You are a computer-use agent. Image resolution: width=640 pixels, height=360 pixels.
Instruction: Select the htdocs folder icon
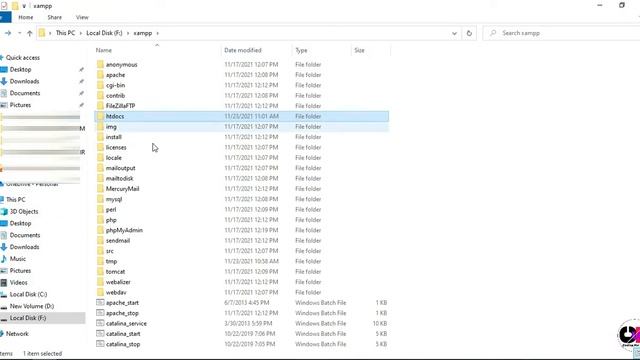pos(100,116)
